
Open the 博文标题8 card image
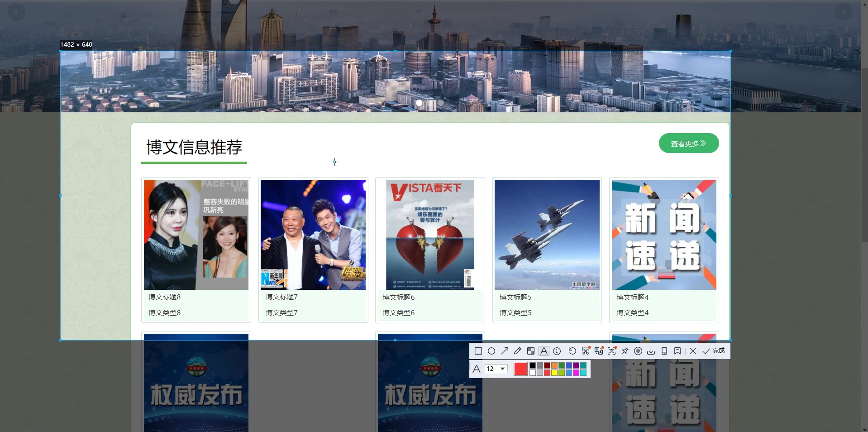[196, 235]
